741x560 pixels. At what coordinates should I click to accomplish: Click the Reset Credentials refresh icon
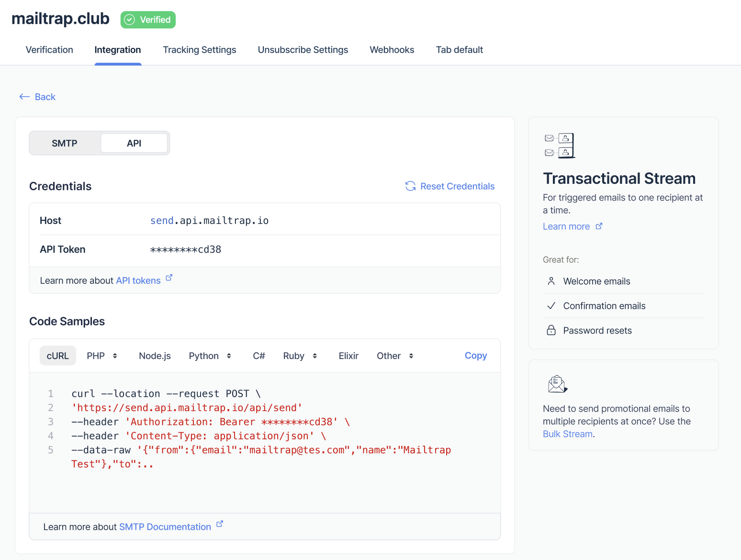click(x=410, y=186)
